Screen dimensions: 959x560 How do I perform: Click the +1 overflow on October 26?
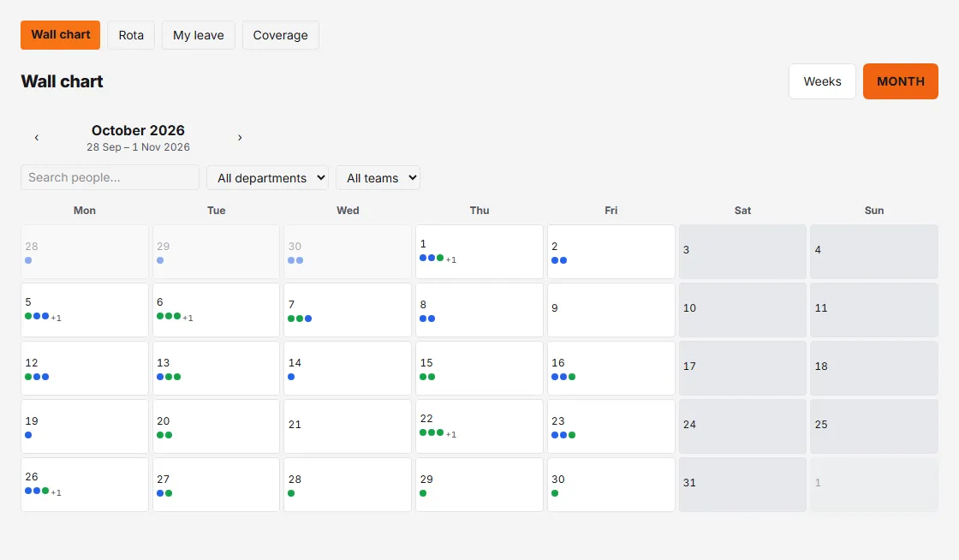(56, 492)
